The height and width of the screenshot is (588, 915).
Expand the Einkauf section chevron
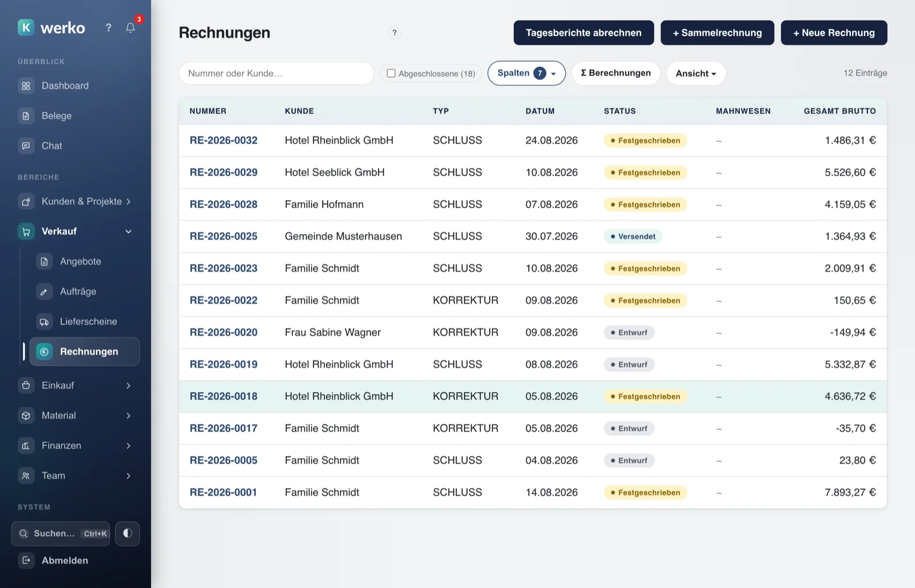[x=129, y=386]
